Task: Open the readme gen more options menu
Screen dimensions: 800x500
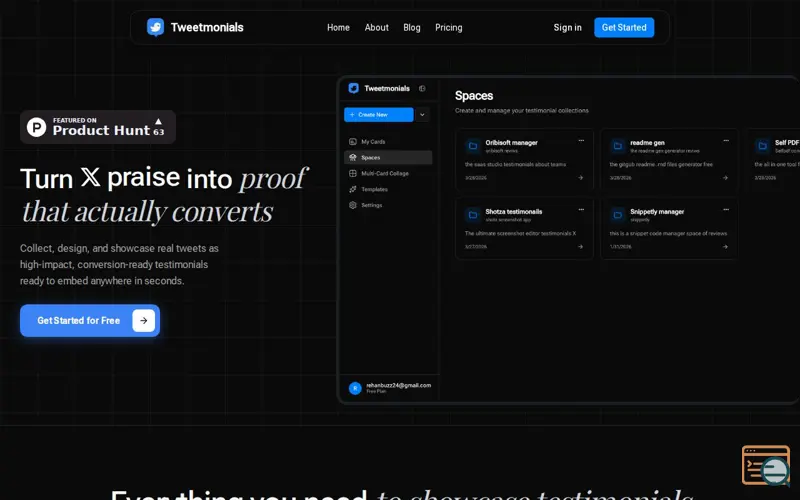Action: (x=726, y=140)
